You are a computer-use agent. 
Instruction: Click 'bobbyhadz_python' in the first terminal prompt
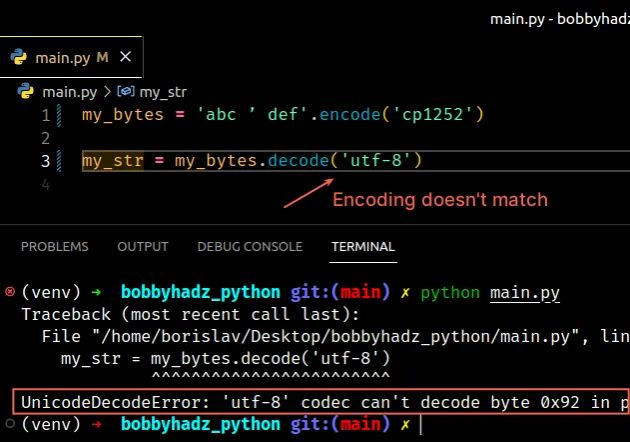200,293
